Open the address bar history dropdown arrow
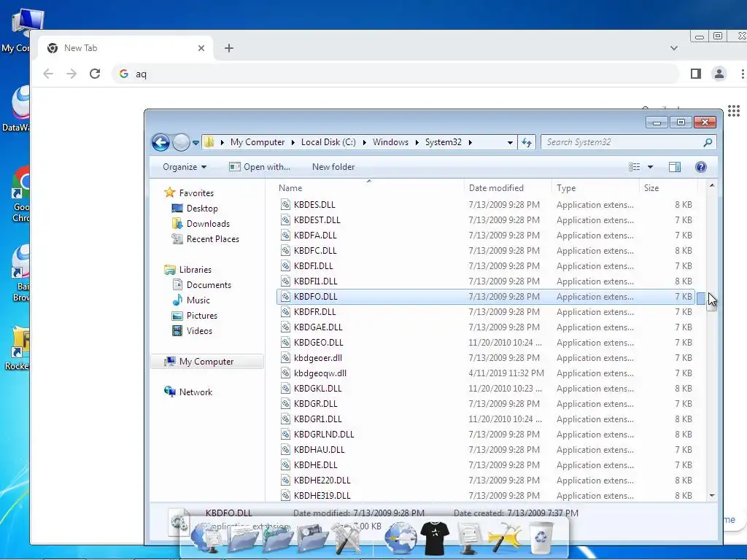This screenshot has width=747, height=560. (510, 142)
